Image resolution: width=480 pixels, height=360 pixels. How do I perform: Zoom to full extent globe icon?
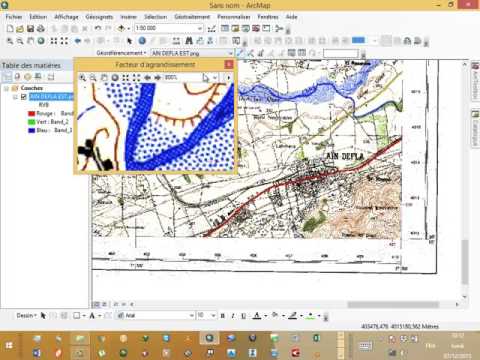click(41, 41)
